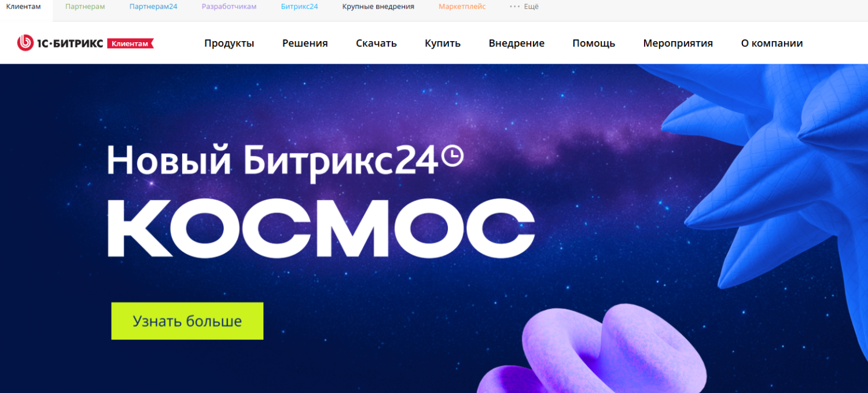Click the 1C-Bitrix logo icon
868x393 pixels.
[x=25, y=43]
